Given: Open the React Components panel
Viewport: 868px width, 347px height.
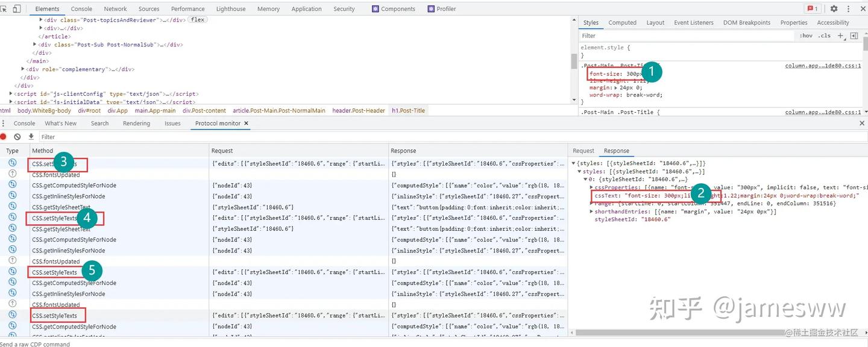Looking at the screenshot, I should point(394,9).
